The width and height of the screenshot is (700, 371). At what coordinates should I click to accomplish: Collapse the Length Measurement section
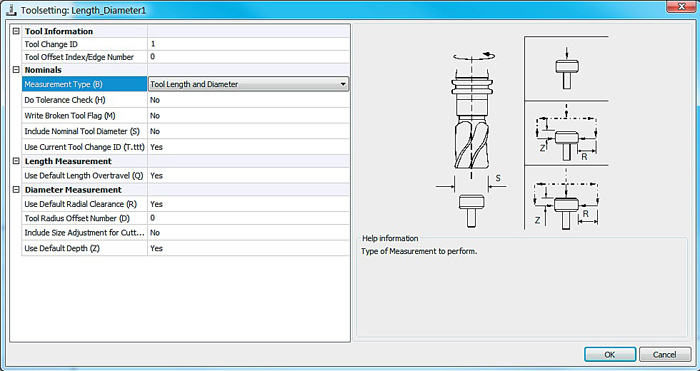(16, 161)
